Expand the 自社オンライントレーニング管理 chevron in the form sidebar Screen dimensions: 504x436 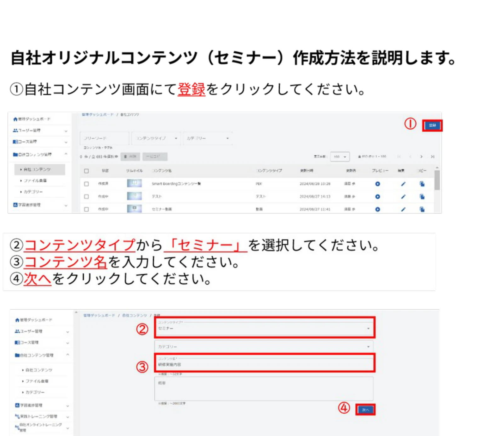pos(68,428)
